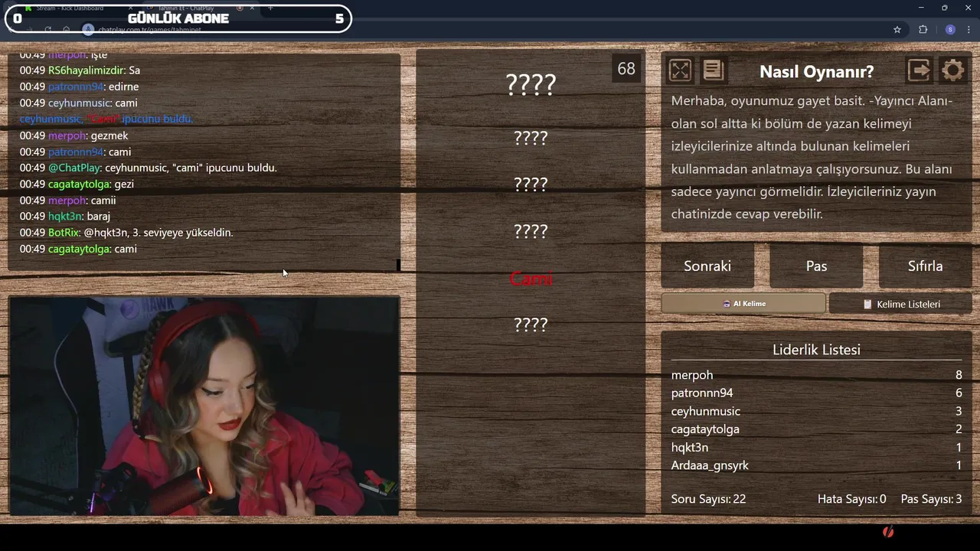Skip the word with Pas
Screen dimensions: 980x551
(x=816, y=266)
